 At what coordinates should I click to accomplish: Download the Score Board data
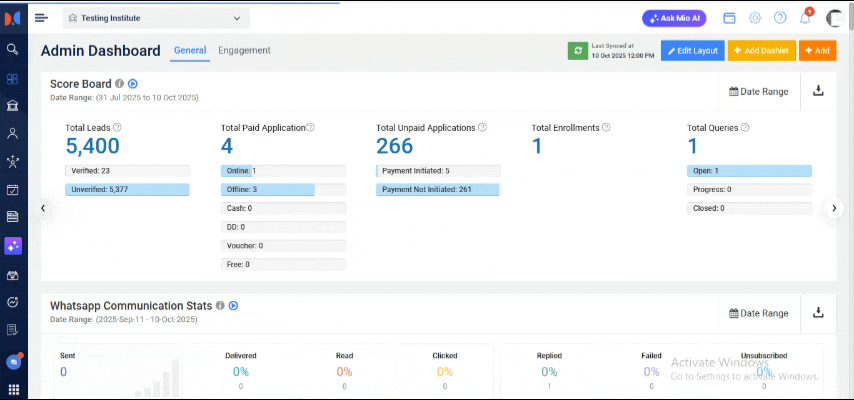tap(818, 91)
